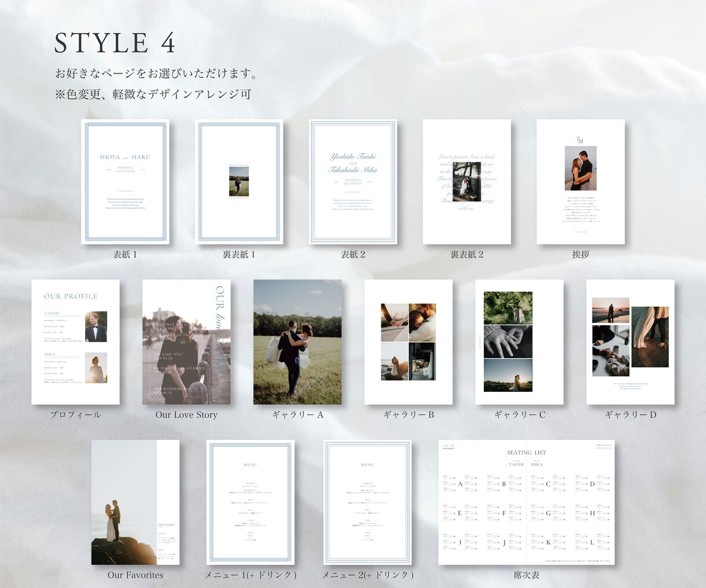Choose the Our Favorites page thumbnail
This screenshot has height=588, width=706.
click(x=135, y=502)
